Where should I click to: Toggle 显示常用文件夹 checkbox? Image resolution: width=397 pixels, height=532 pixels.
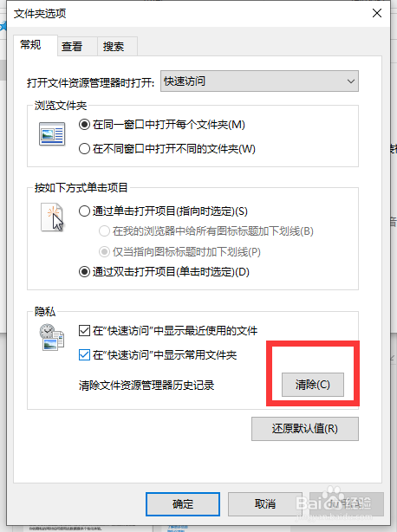84,355
